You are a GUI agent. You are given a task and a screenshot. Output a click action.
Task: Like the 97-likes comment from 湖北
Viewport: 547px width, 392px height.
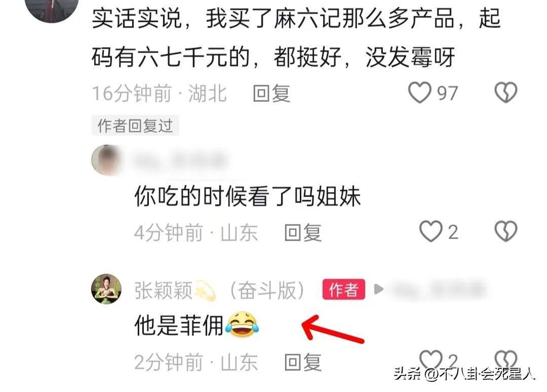pyautogui.click(x=420, y=93)
